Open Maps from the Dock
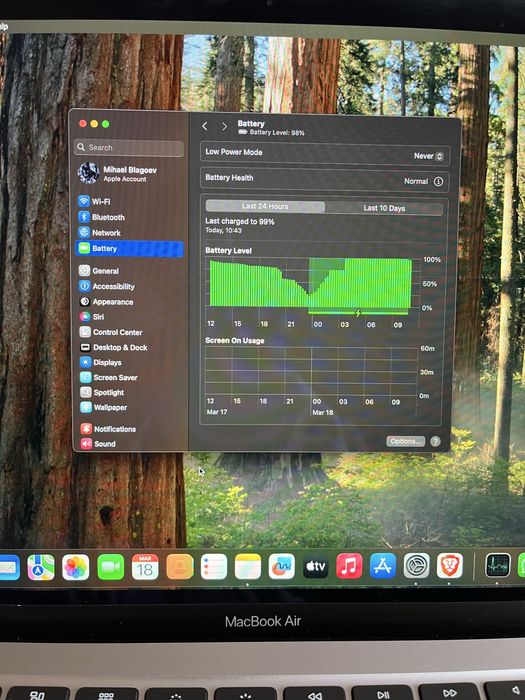Image resolution: width=525 pixels, height=700 pixels. click(41, 567)
